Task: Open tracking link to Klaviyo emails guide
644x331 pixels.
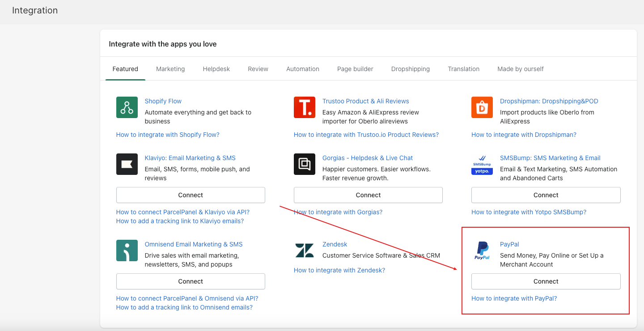Action: pyautogui.click(x=180, y=221)
